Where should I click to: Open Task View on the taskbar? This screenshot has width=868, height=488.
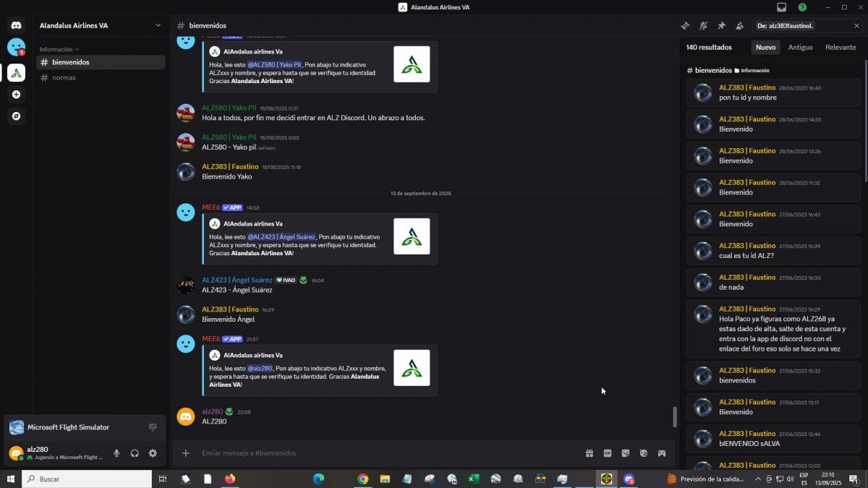[x=163, y=479]
